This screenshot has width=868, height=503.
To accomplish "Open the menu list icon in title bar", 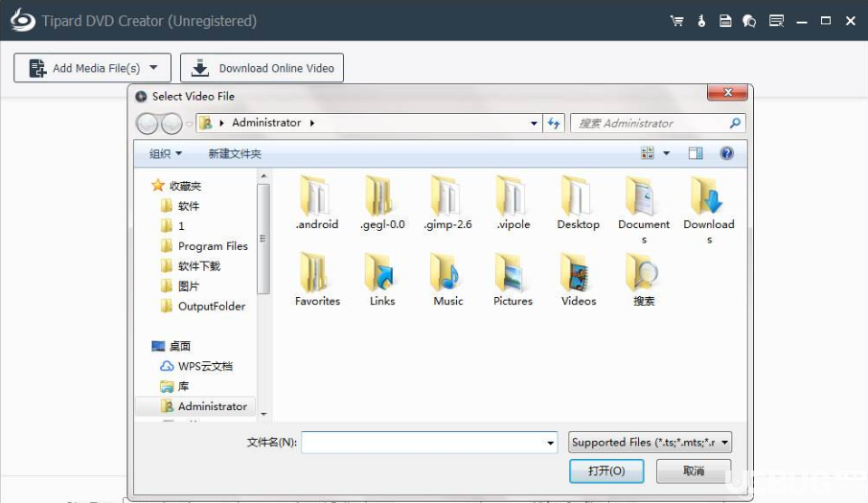I will click(x=776, y=21).
